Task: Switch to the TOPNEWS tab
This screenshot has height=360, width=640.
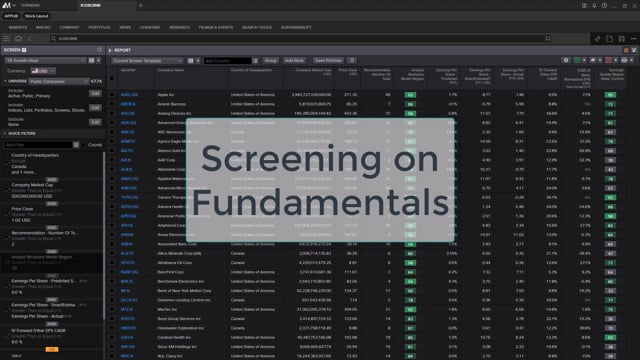Action: [30, 5]
